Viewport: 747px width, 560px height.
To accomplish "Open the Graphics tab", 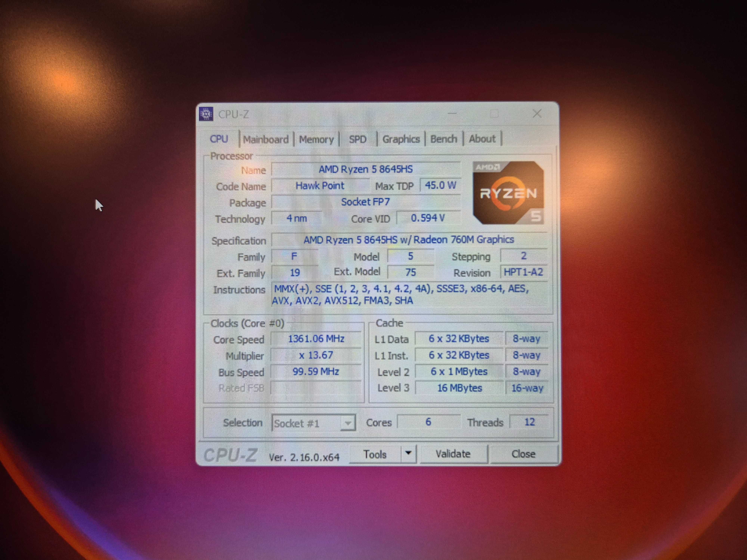I will coord(401,139).
